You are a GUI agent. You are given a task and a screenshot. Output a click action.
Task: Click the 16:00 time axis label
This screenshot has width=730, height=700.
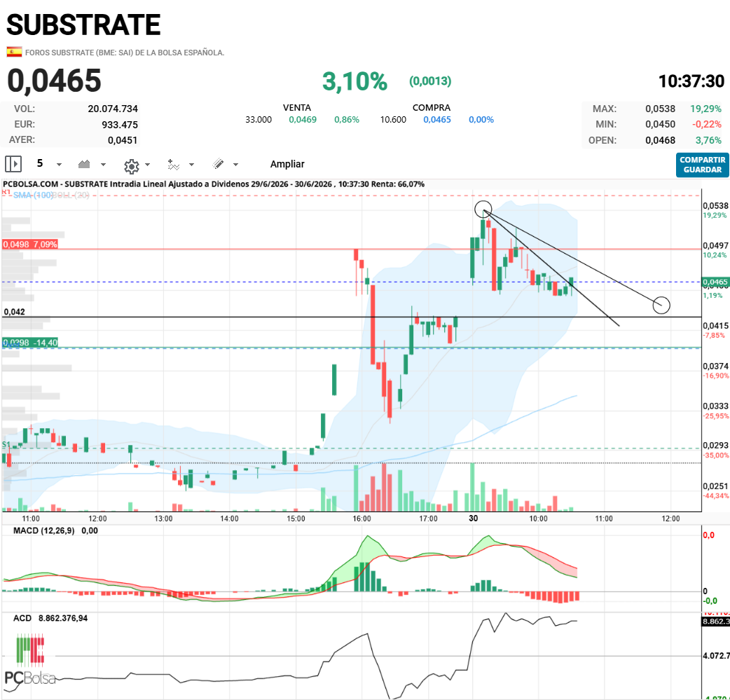click(361, 519)
